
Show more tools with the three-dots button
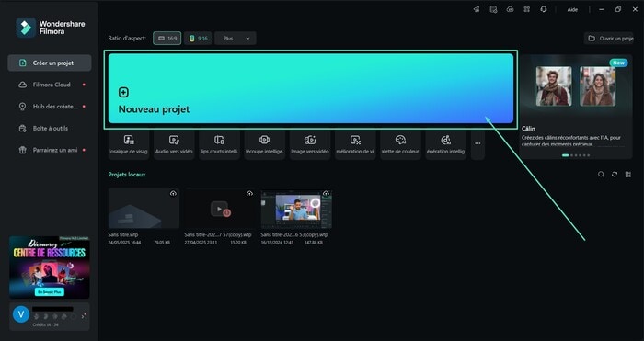pyautogui.click(x=477, y=144)
